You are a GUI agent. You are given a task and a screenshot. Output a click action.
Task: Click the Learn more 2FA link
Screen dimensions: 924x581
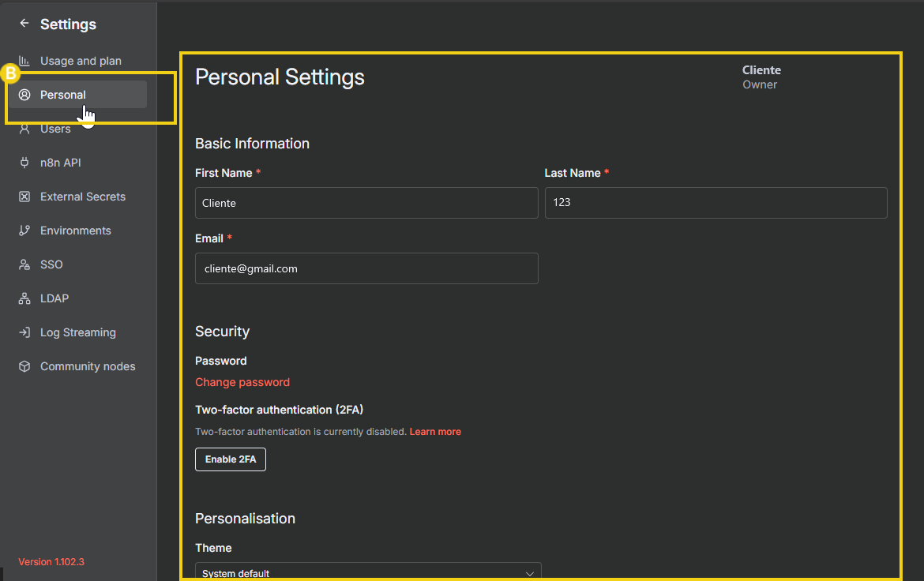point(435,432)
